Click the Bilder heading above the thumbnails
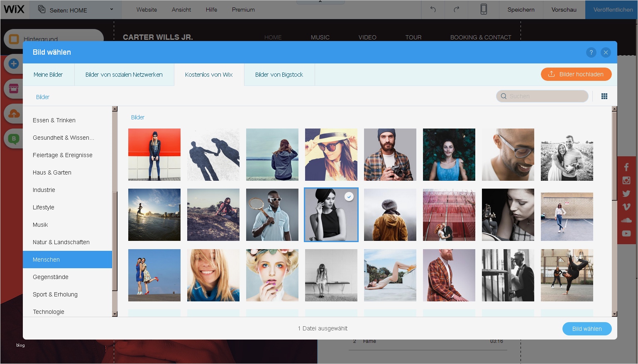638x364 pixels. (138, 117)
